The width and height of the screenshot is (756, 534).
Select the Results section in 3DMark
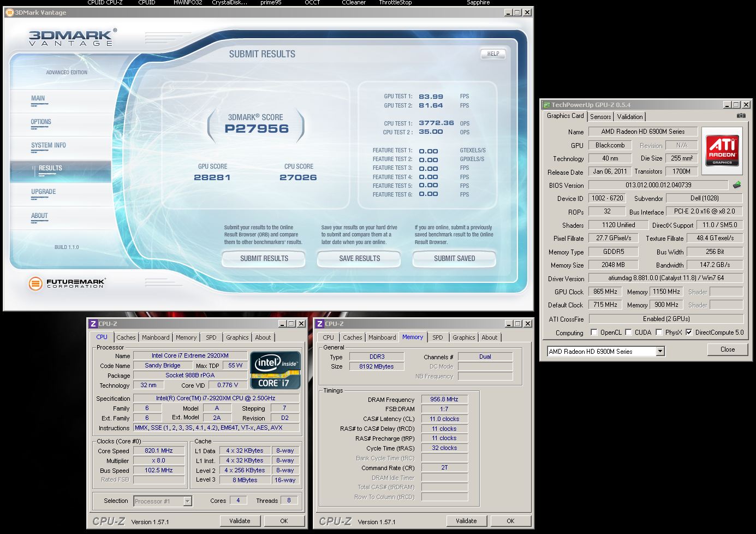60,171
